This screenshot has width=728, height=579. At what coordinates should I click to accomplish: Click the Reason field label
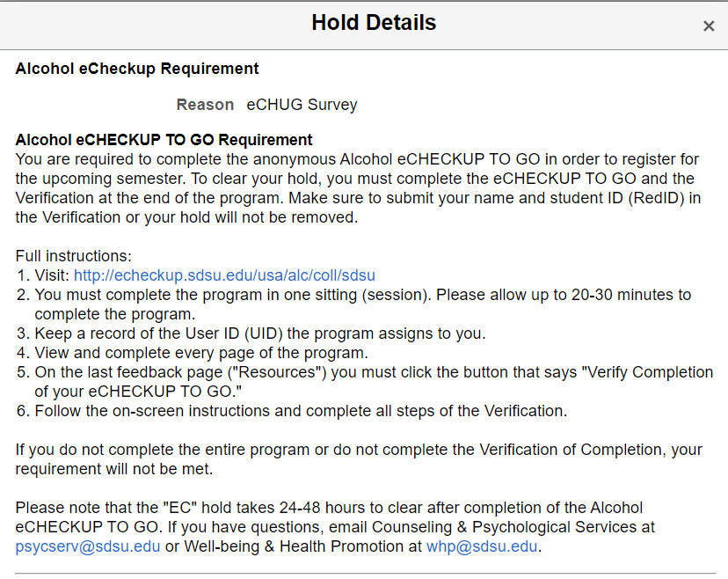pos(205,105)
